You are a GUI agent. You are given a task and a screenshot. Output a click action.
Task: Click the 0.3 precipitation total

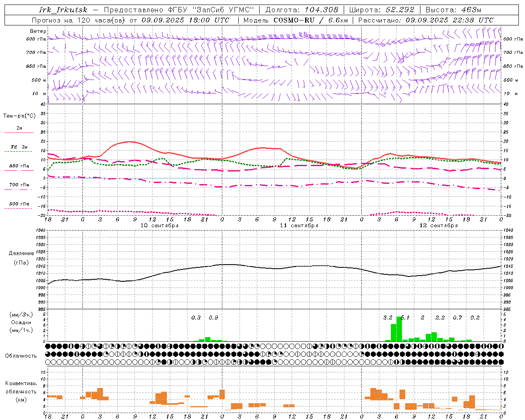196,317
